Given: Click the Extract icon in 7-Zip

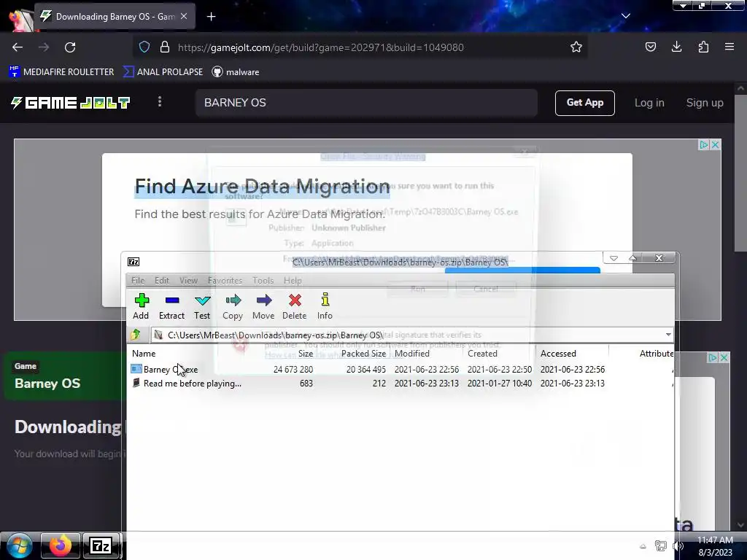Looking at the screenshot, I should [171, 306].
